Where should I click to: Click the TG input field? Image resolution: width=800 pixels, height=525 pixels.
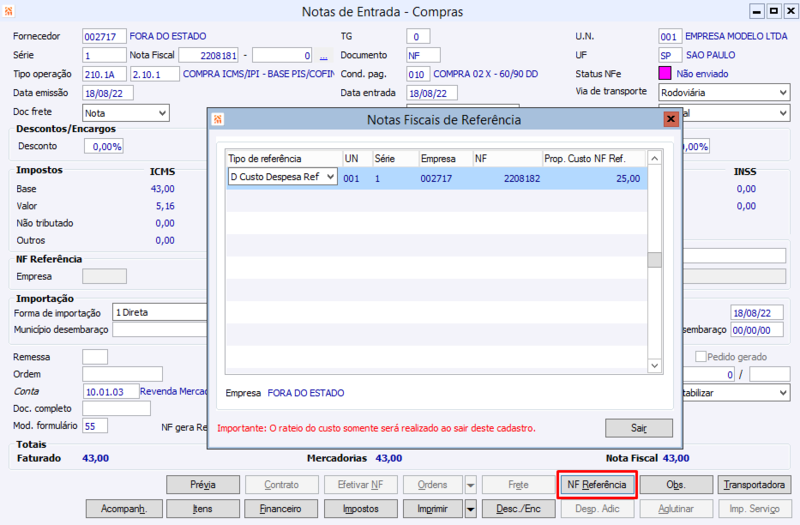418,36
